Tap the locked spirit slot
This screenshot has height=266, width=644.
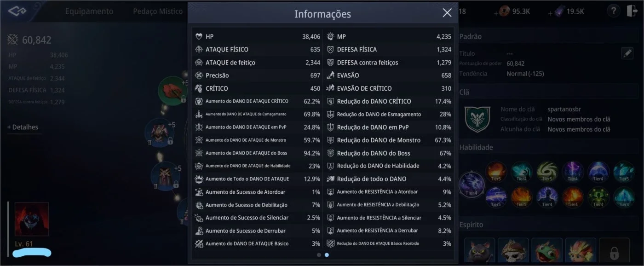coord(614,251)
